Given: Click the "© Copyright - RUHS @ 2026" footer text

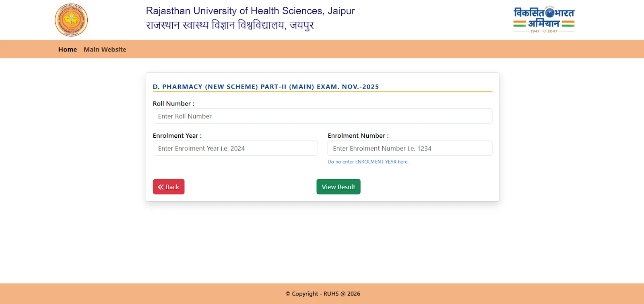Looking at the screenshot, I should point(323,294).
